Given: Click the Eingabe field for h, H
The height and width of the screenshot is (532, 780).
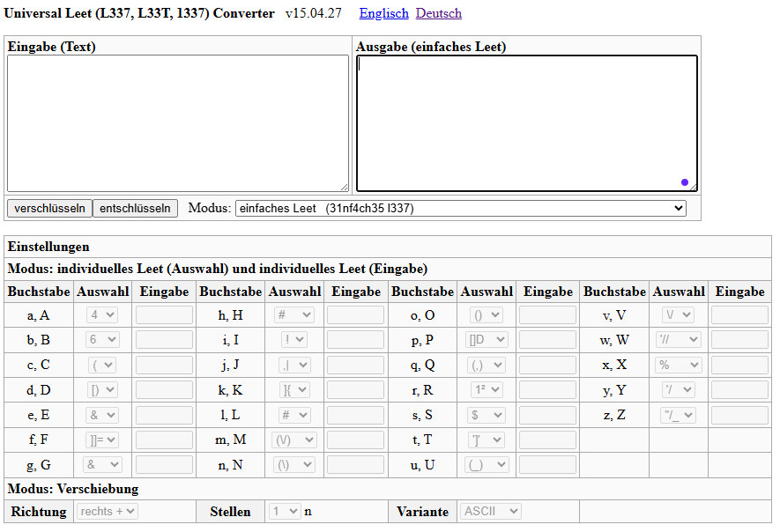Looking at the screenshot, I should (x=356, y=315).
